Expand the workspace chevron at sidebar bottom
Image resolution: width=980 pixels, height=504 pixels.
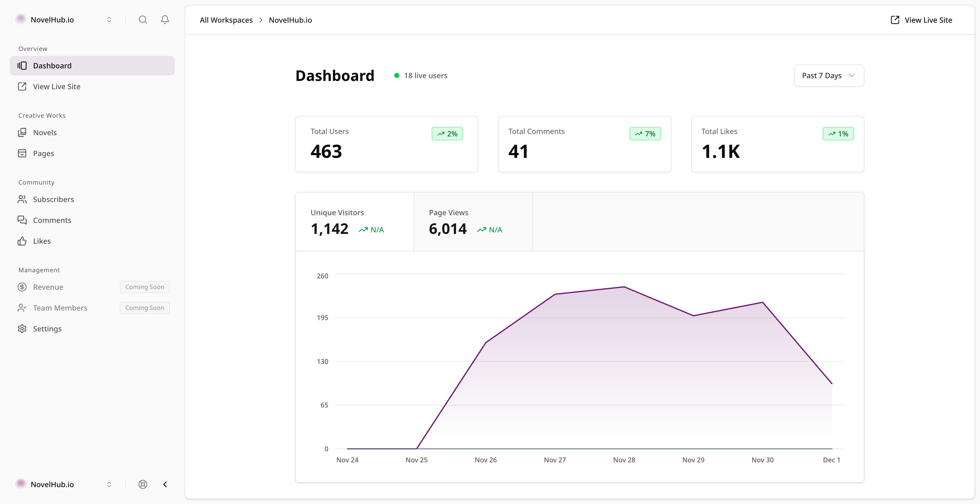pyautogui.click(x=109, y=484)
